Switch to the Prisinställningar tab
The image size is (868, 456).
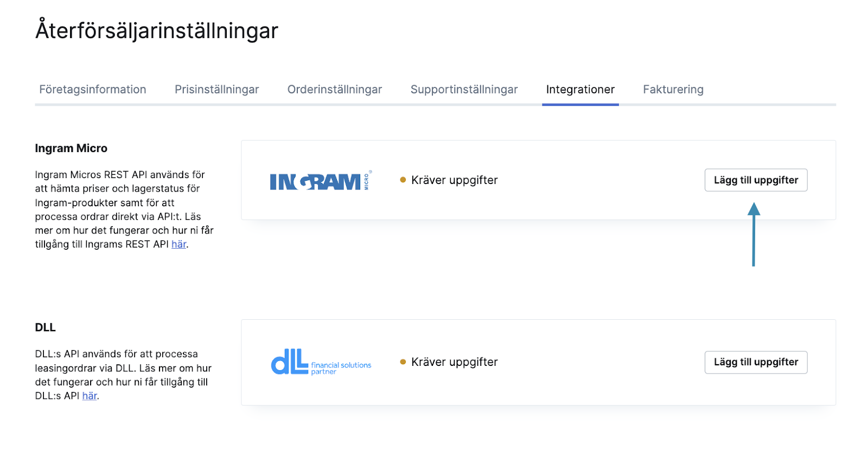click(216, 90)
